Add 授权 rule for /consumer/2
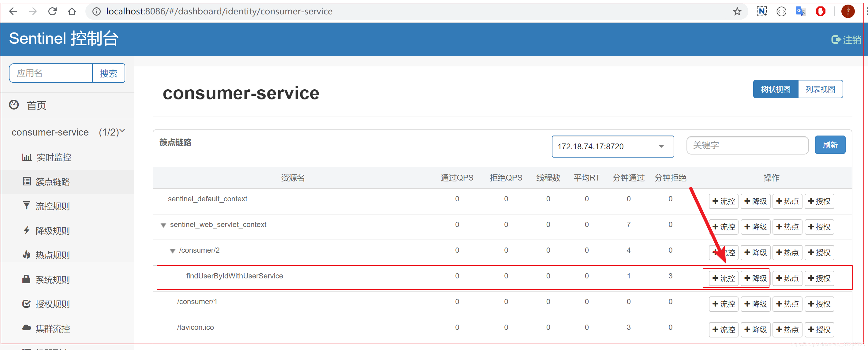This screenshot has width=868, height=350. click(x=819, y=253)
